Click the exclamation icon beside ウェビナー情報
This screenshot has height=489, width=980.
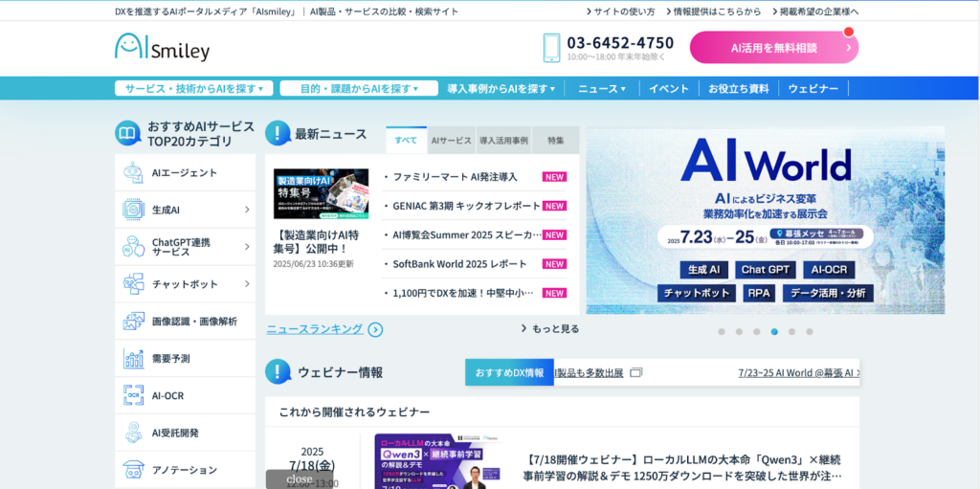coord(278,371)
